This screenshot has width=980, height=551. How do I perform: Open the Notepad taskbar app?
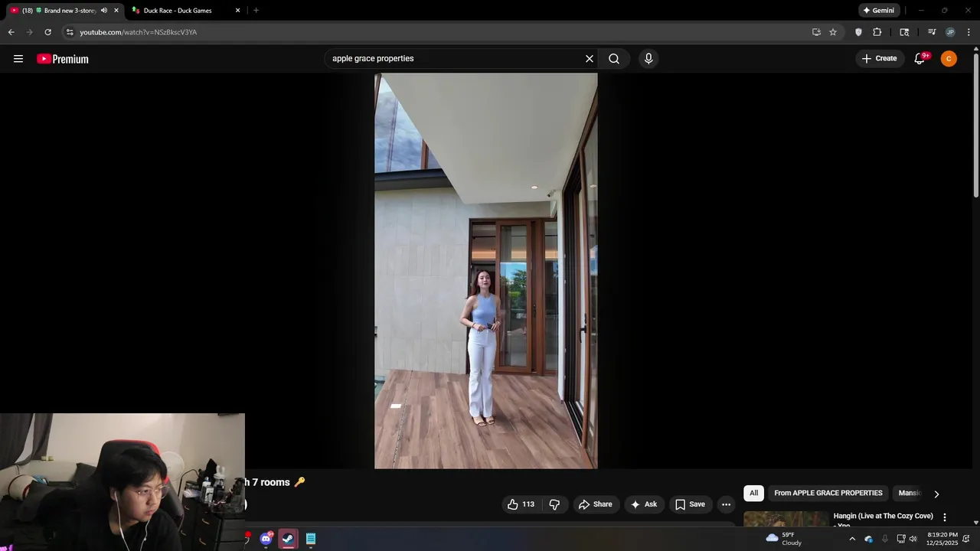pyautogui.click(x=311, y=539)
